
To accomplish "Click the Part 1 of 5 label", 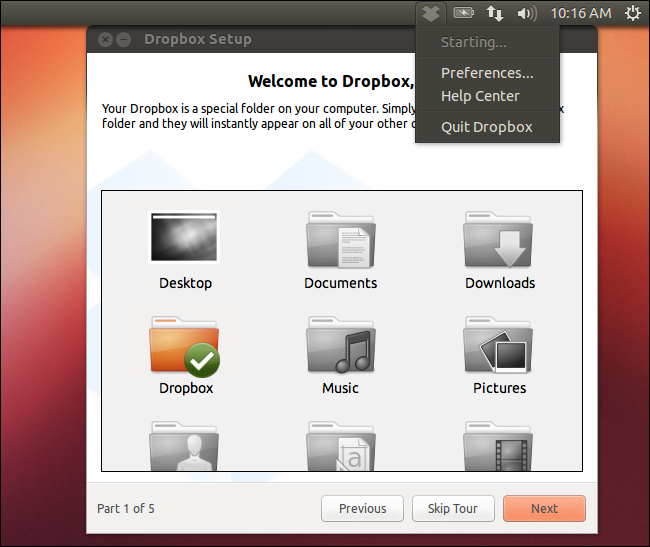I will click(x=126, y=508).
